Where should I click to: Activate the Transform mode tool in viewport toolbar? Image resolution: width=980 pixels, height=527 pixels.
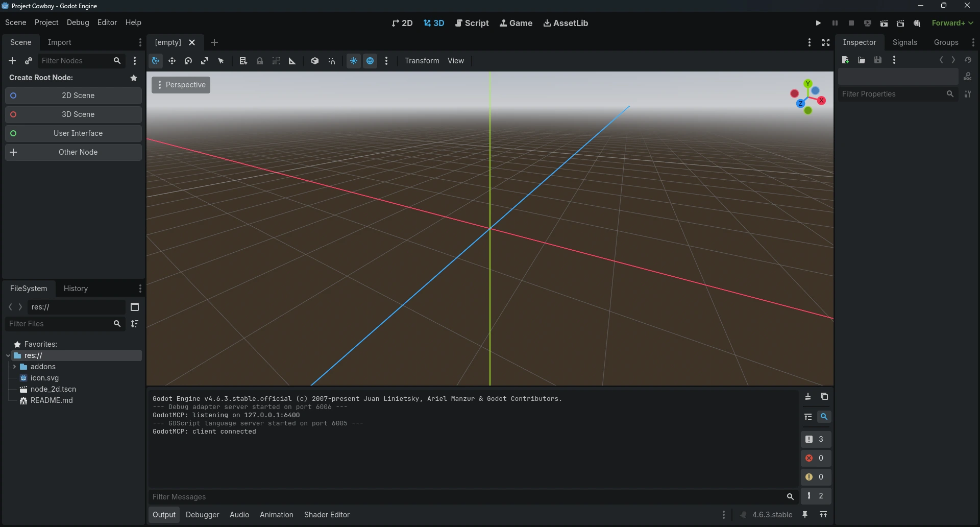[156, 61]
